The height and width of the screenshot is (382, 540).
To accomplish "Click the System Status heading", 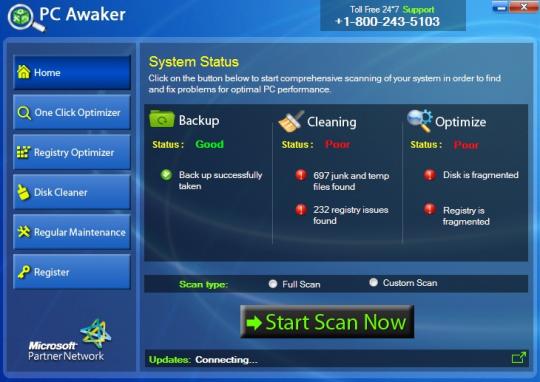I will coord(194,62).
